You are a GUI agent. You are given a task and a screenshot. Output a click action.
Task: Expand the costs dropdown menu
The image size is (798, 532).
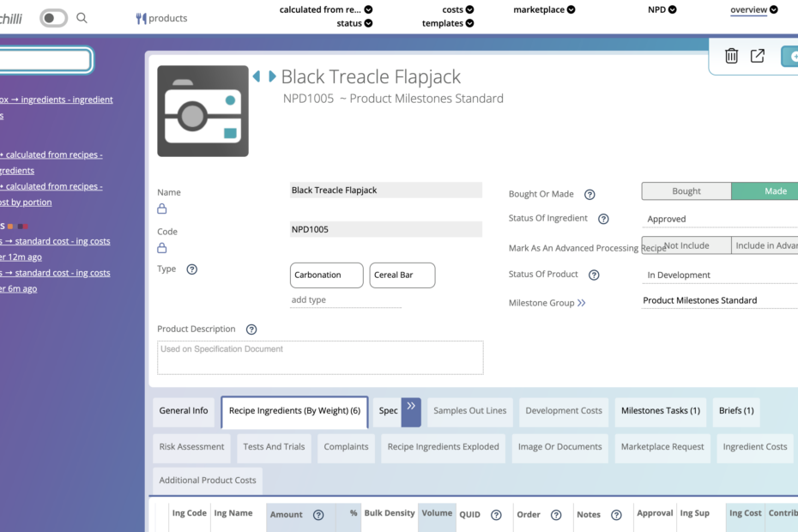click(458, 10)
